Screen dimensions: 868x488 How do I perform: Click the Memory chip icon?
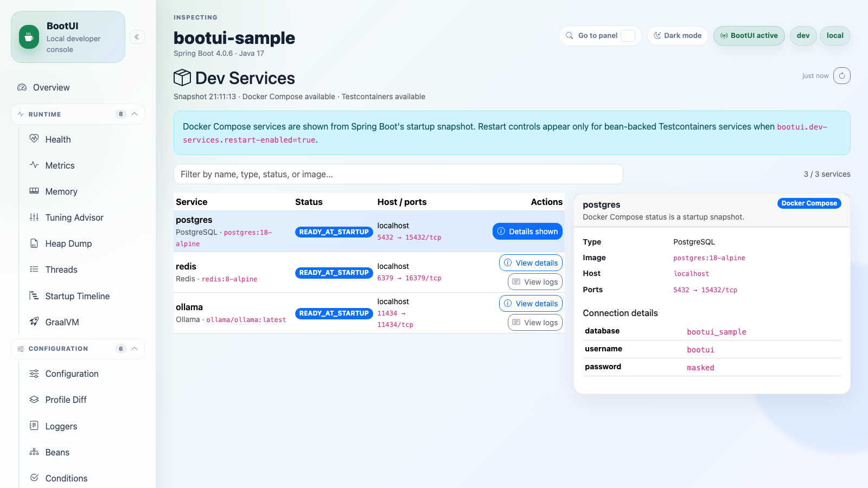[x=34, y=191]
